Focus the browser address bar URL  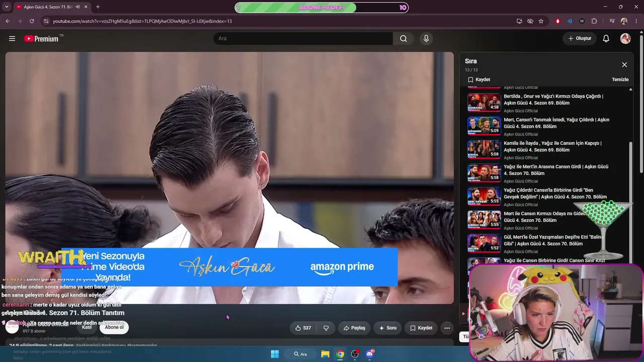(x=142, y=21)
